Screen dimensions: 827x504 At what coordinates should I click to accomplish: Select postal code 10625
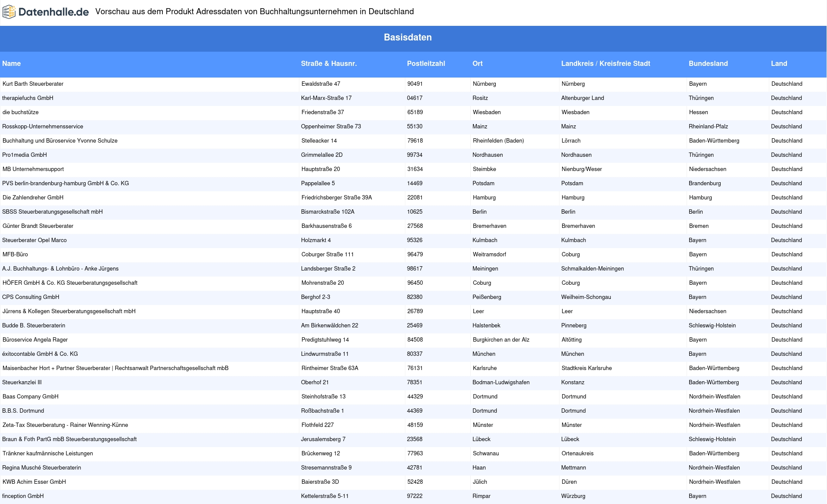click(415, 212)
